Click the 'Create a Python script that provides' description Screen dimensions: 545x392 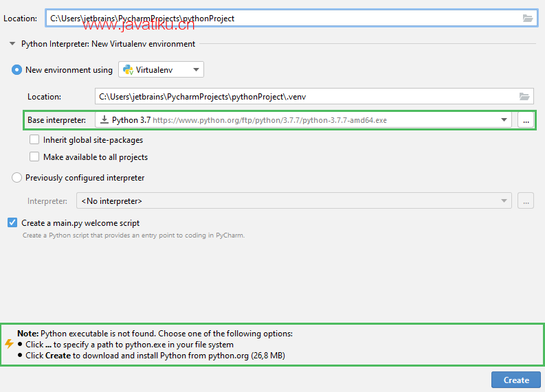(133, 235)
